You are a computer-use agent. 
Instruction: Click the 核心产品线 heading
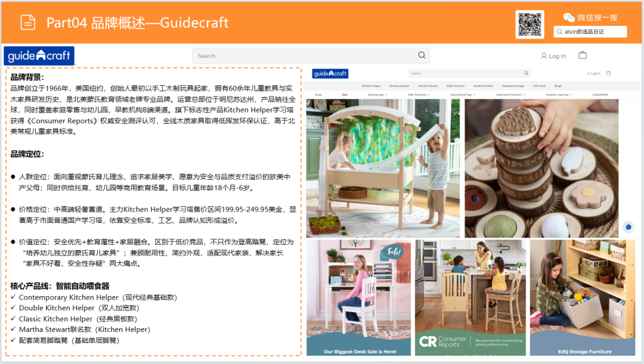pos(60,286)
